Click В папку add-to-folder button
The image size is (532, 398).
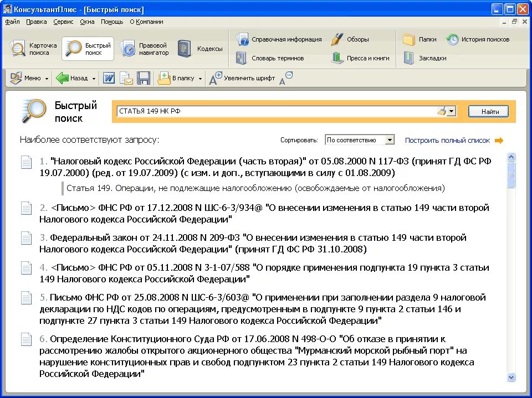[x=176, y=78]
